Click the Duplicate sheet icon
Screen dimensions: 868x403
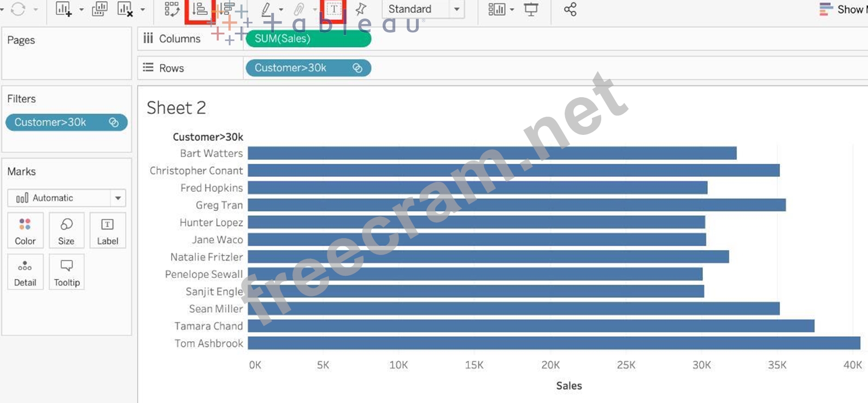tap(99, 9)
